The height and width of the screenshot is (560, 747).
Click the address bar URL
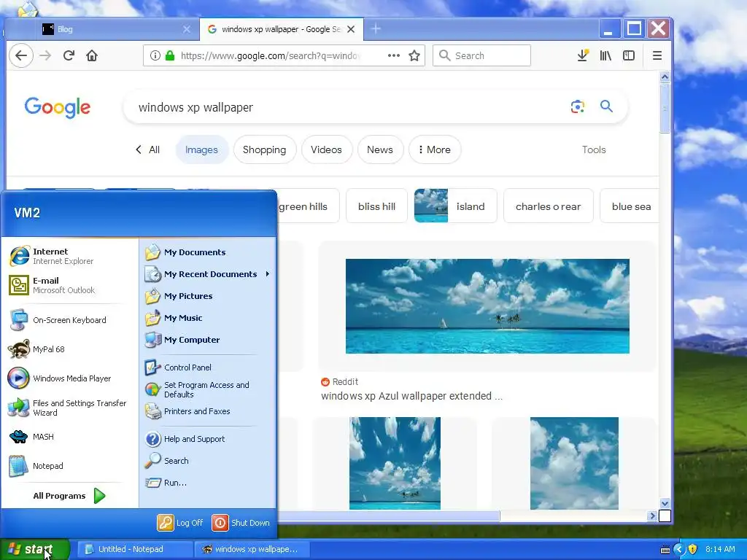(x=270, y=55)
